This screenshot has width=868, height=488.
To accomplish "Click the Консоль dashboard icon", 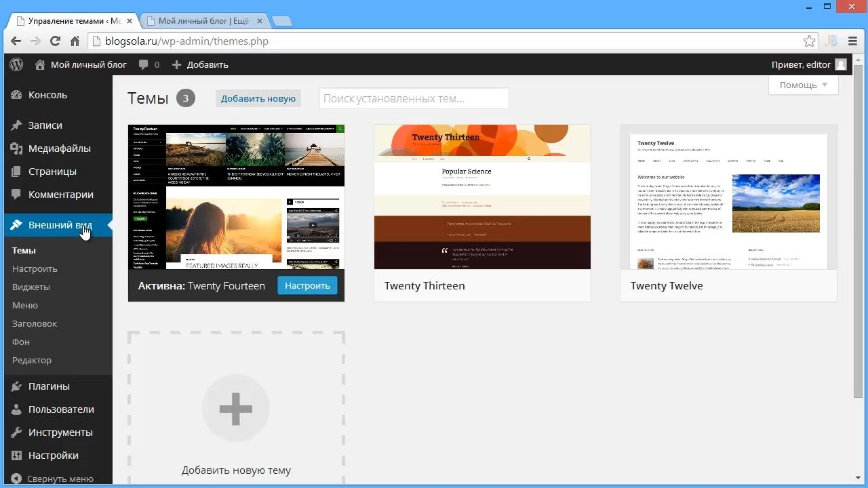I will point(16,95).
